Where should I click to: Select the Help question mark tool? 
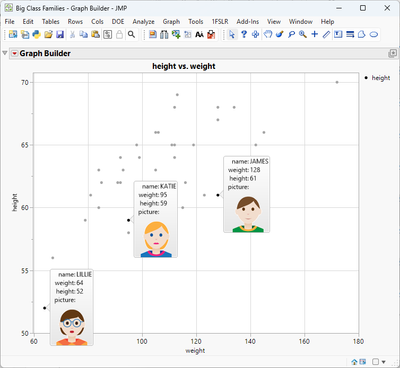244,34
